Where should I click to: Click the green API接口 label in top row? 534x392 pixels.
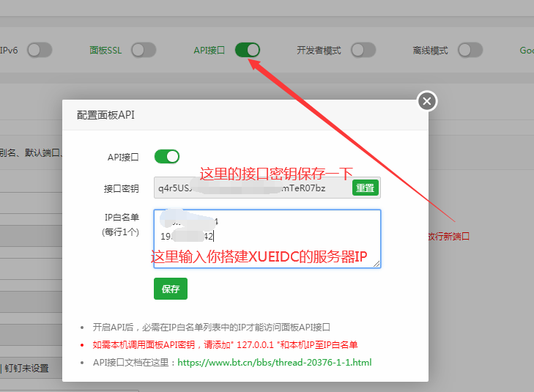click(209, 51)
